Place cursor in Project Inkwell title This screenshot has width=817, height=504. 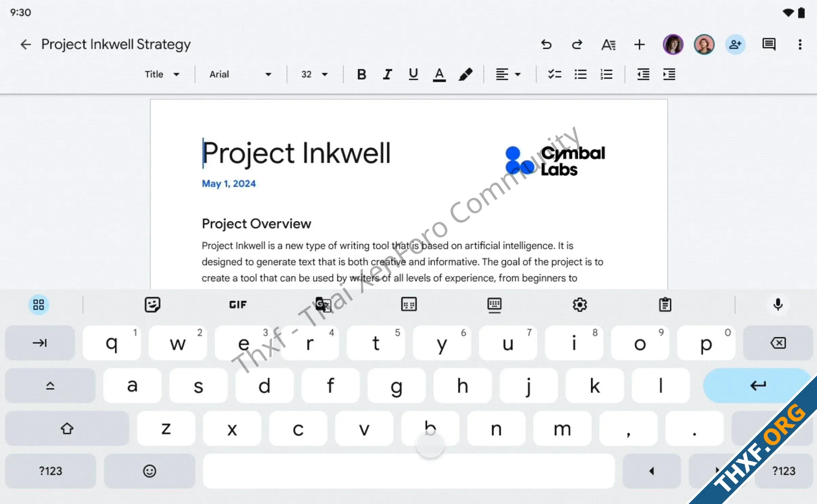(296, 153)
